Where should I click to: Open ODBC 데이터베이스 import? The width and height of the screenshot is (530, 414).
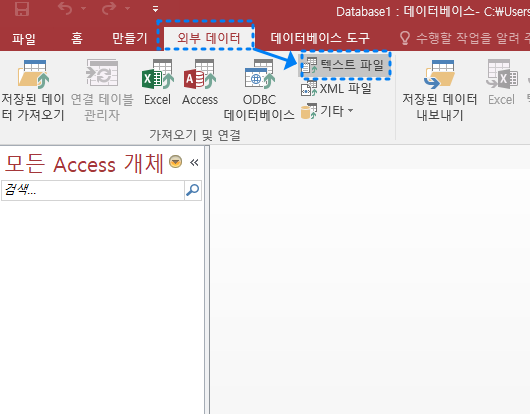(259, 91)
